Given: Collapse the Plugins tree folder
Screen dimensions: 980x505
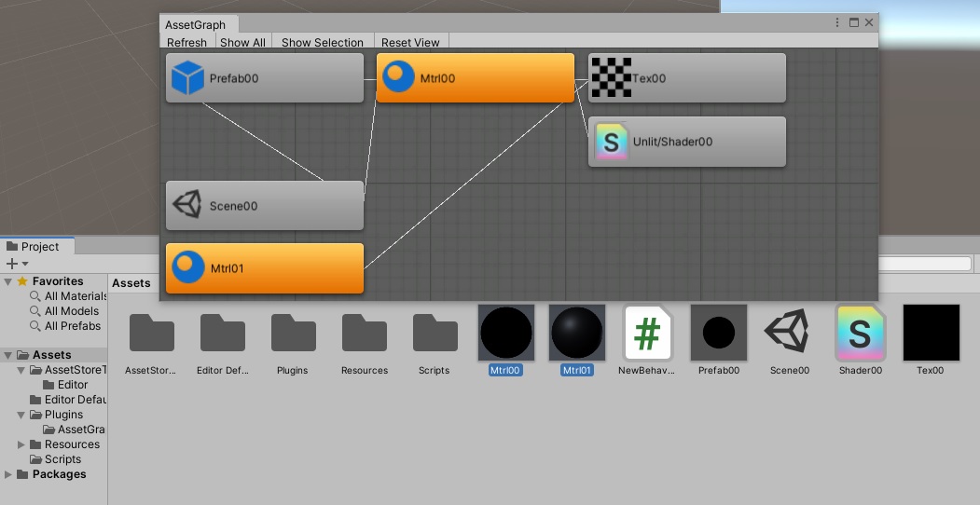Looking at the screenshot, I should 21,416.
